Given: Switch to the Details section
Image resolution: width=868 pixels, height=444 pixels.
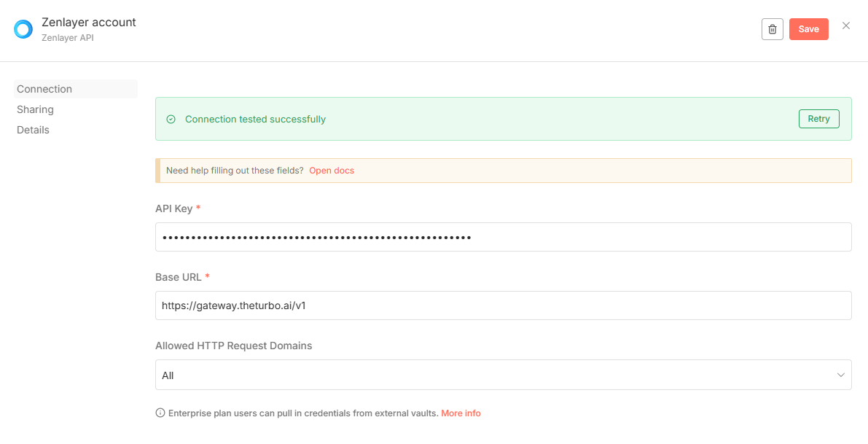Looking at the screenshot, I should coord(33,130).
